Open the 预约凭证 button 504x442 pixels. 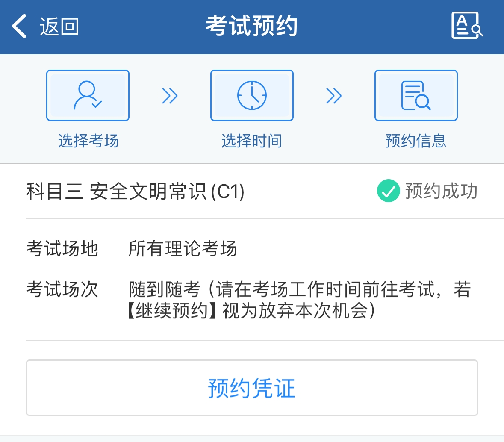coord(252,388)
